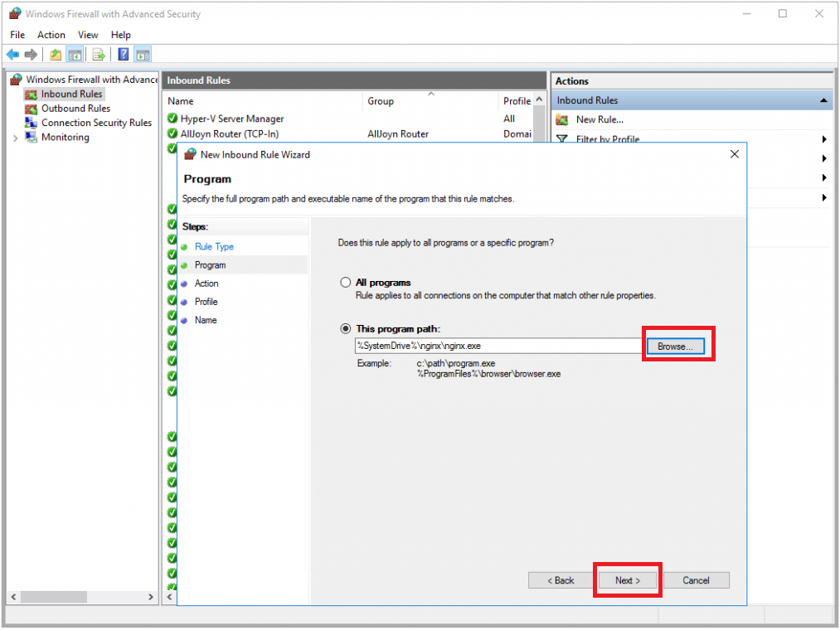Click the Browse... button
Screen dimensions: 840x630
(x=675, y=346)
